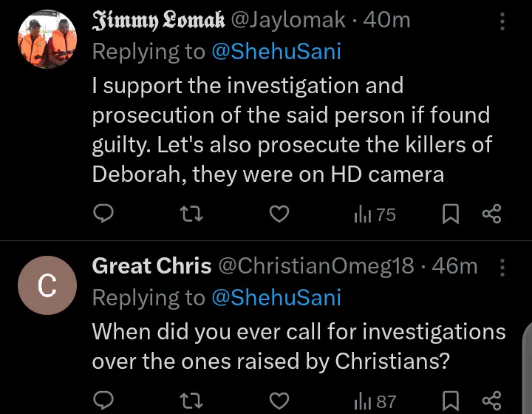This screenshot has width=532, height=414.
Task: Open more options for Jimmy Lomak's tweet
Action: pyautogui.click(x=502, y=21)
